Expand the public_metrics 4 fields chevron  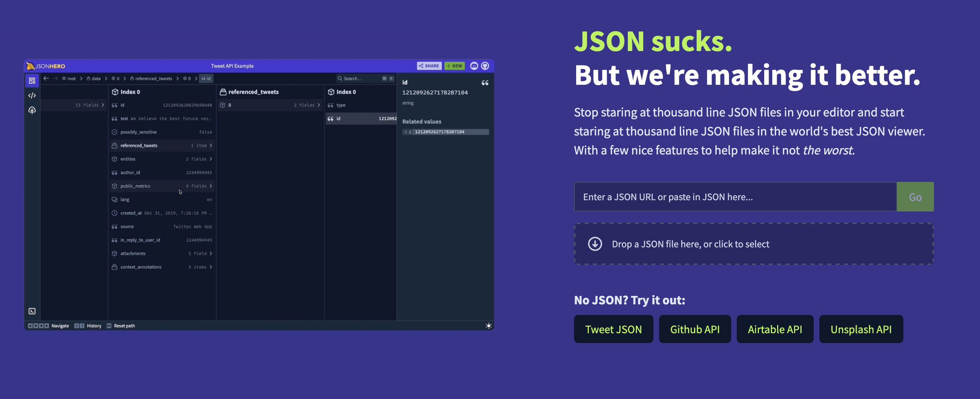point(211,186)
